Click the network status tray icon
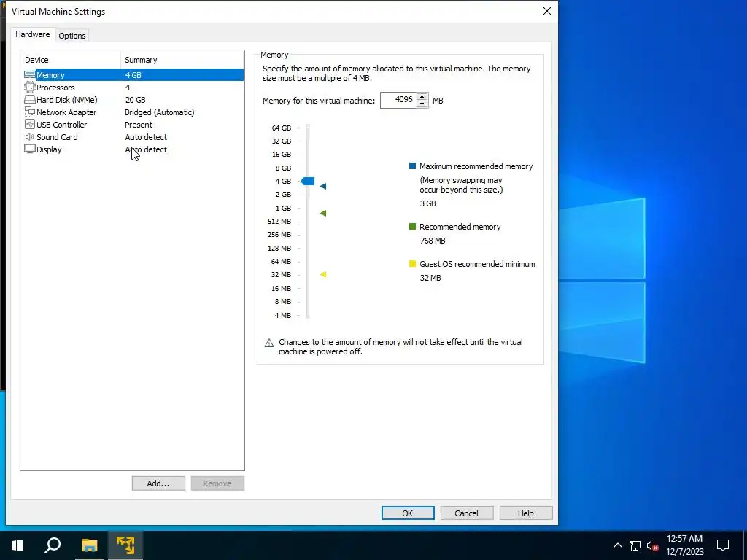 click(x=635, y=545)
